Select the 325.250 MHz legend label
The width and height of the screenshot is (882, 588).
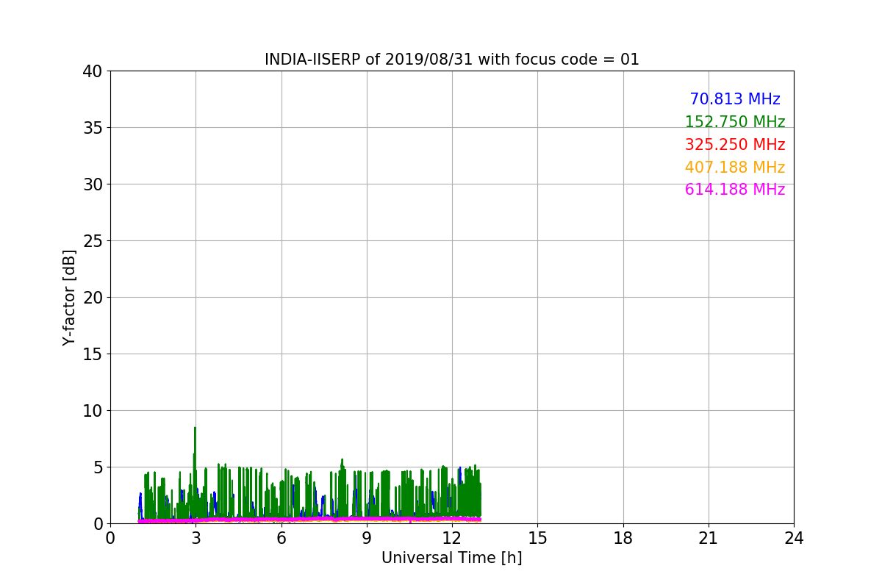point(735,145)
